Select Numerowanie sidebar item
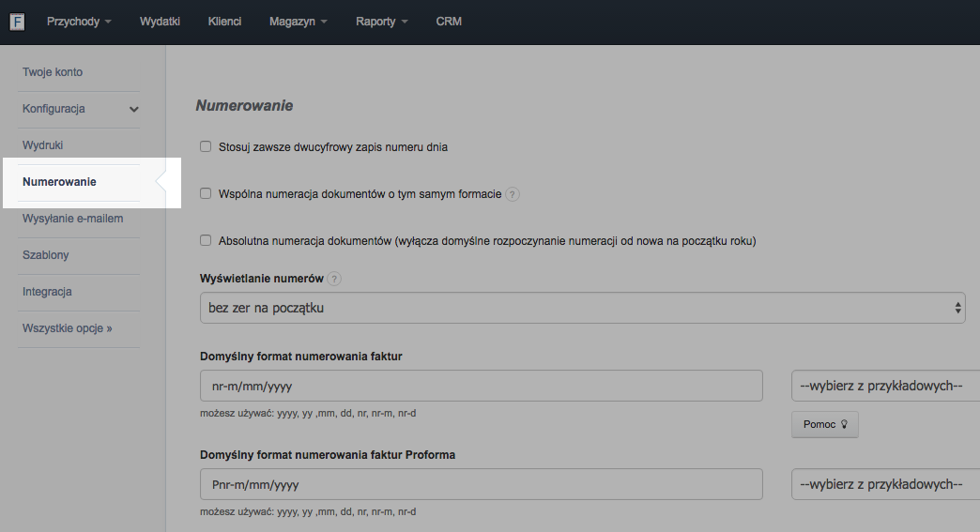This screenshot has height=532, width=980. (59, 182)
